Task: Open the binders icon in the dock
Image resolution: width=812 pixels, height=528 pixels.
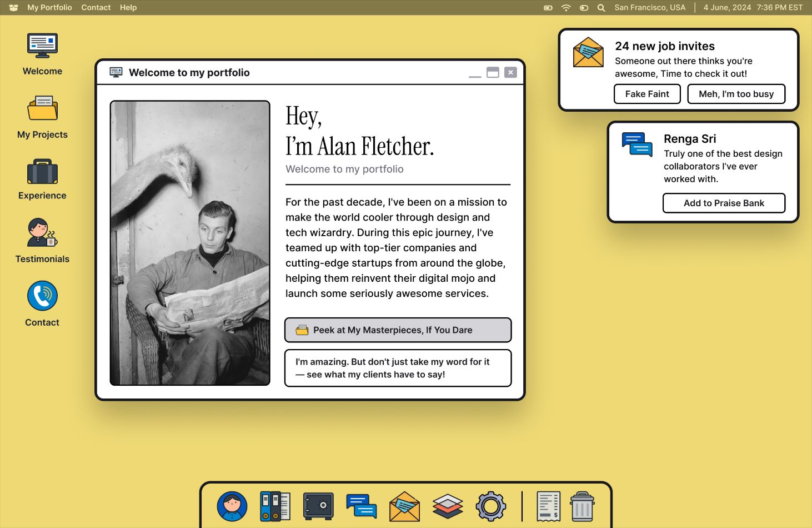Action: (x=275, y=506)
